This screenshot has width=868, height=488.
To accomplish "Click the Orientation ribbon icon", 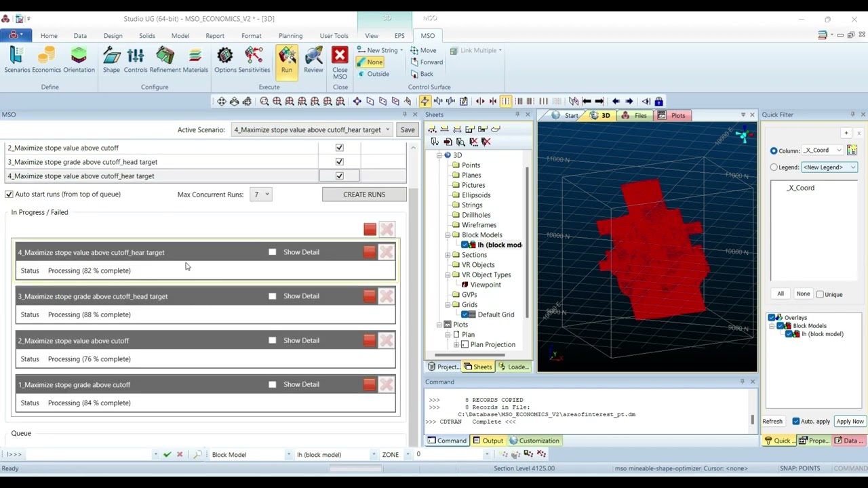I will (79, 60).
